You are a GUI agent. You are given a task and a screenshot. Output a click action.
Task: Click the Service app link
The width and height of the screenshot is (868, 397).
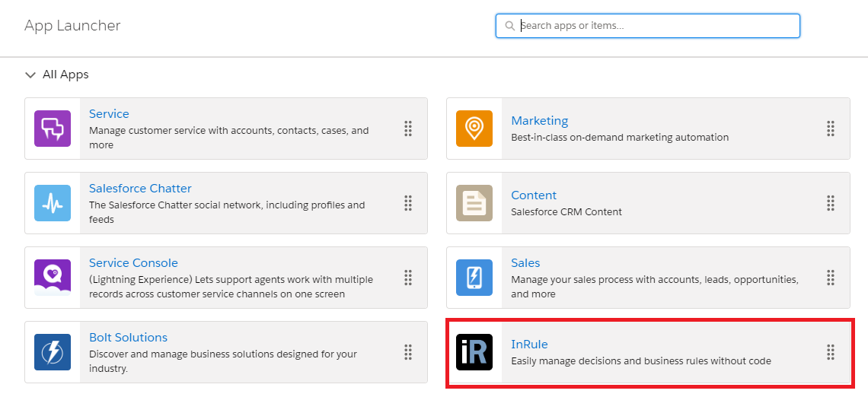coord(109,113)
